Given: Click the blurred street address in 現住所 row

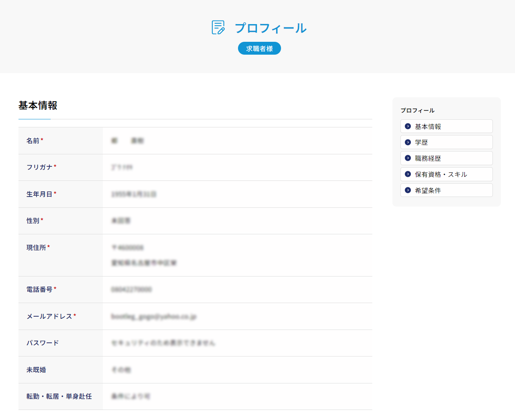Looking at the screenshot, I should coord(144,263).
